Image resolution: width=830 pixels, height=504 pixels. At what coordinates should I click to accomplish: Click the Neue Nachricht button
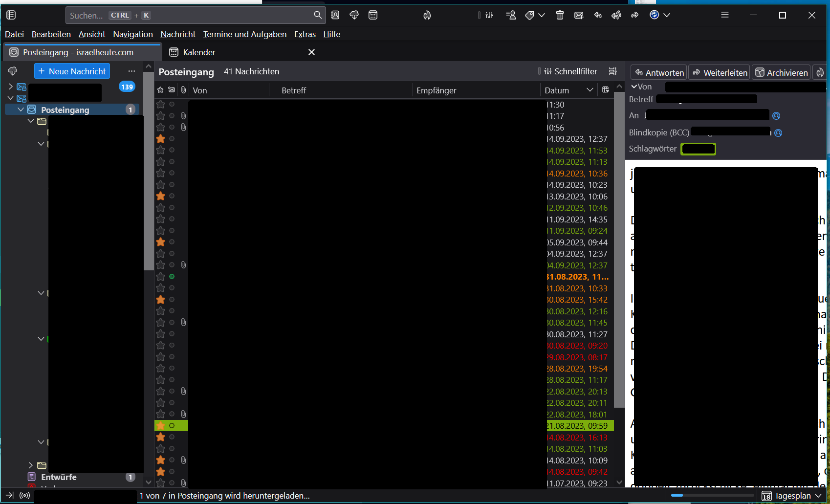tap(72, 71)
